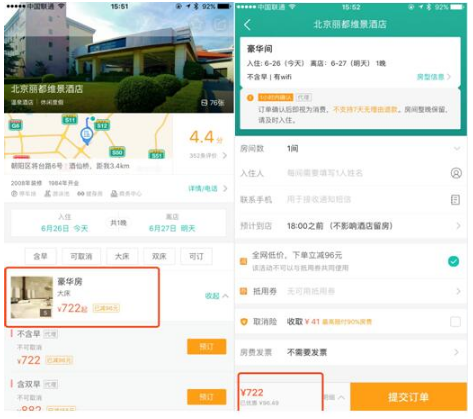This screenshot has height=419, width=473.
Task: Tap 预订 for the 不含早 rate
Action: pos(206,347)
